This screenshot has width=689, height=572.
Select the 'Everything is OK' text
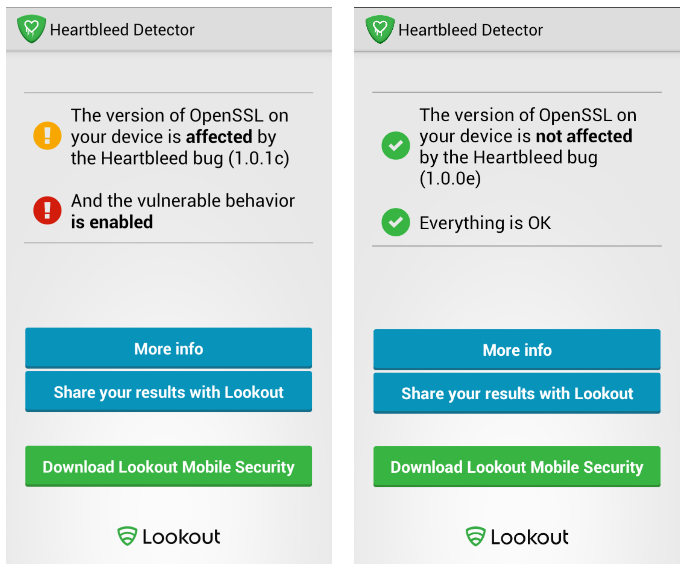(x=485, y=222)
